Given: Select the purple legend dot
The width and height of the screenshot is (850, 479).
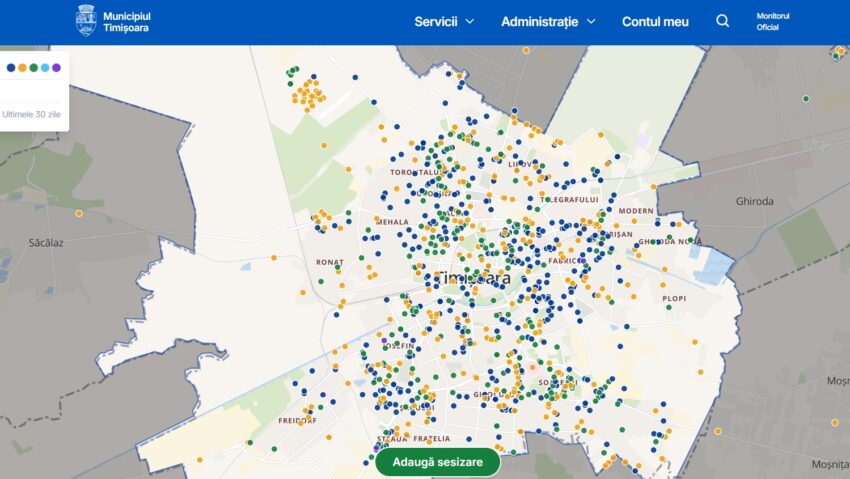Looking at the screenshot, I should (56, 68).
